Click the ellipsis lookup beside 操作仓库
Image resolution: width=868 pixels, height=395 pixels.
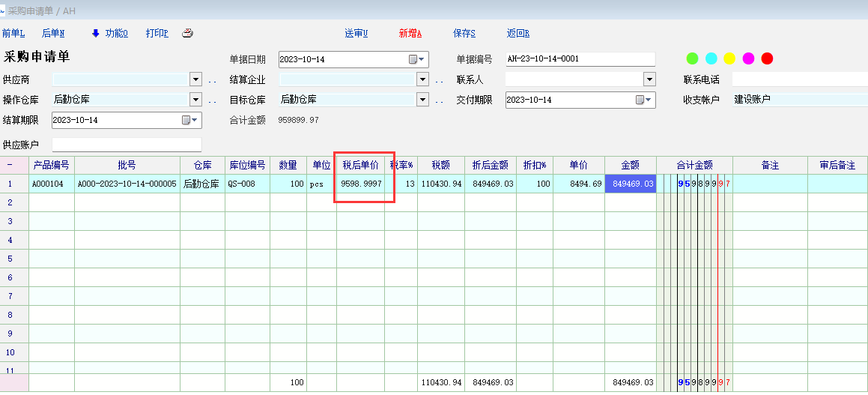[212, 100]
